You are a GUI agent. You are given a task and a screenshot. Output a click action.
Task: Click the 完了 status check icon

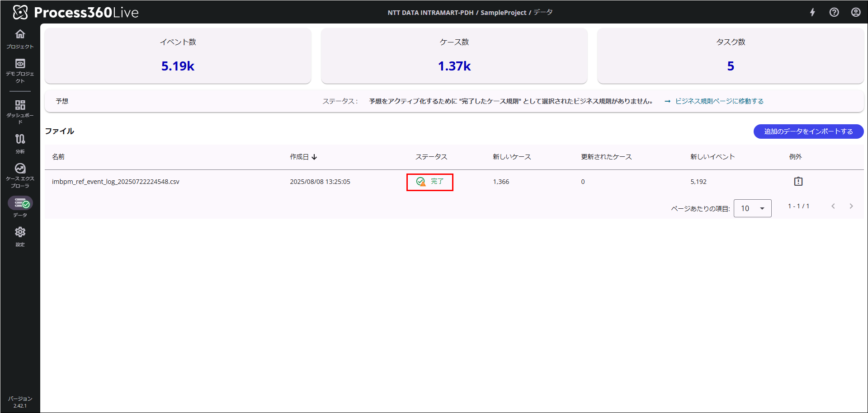click(x=420, y=182)
